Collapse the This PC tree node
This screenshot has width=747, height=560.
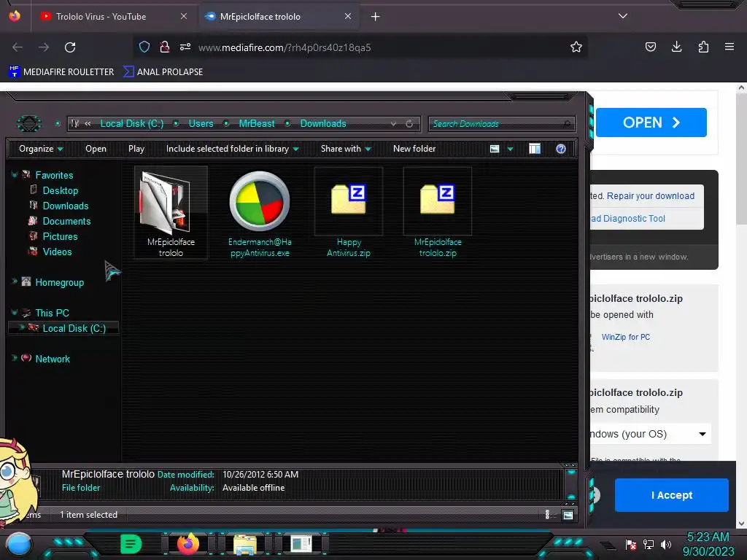(15, 313)
